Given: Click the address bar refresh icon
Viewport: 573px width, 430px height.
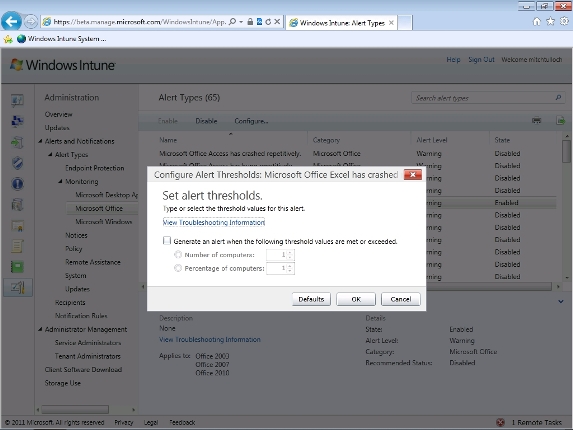Looking at the screenshot, I should [x=268, y=22].
